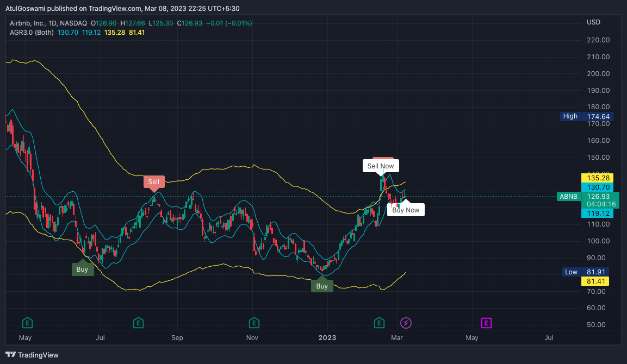The image size is (627, 364).
Task: Click the green Buy label below the late-December low
Action: coord(322,286)
